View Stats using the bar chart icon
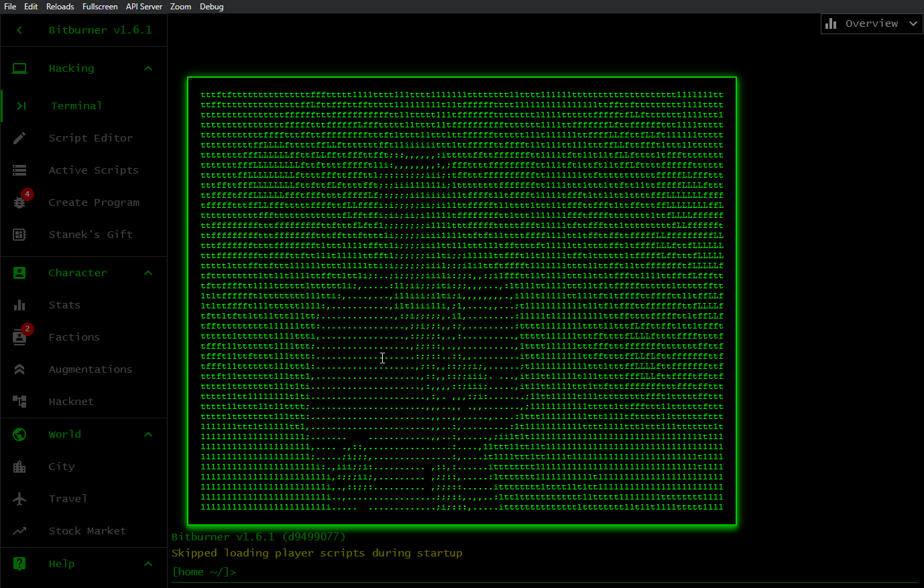924x588 pixels. [19, 304]
